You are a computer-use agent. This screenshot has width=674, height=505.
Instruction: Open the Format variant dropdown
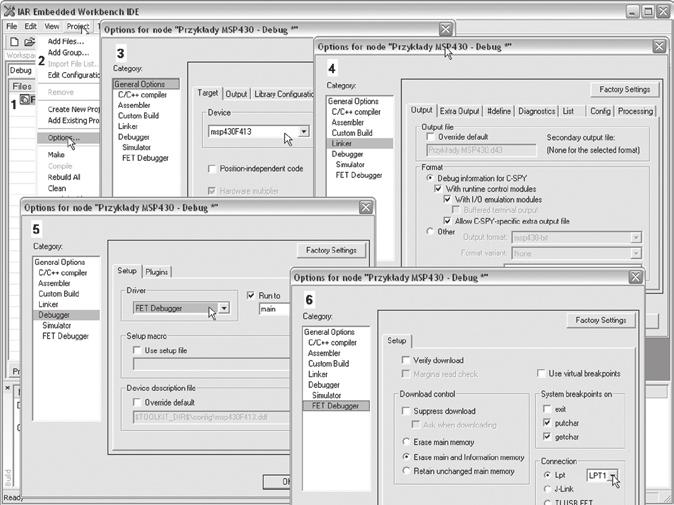pos(636,253)
